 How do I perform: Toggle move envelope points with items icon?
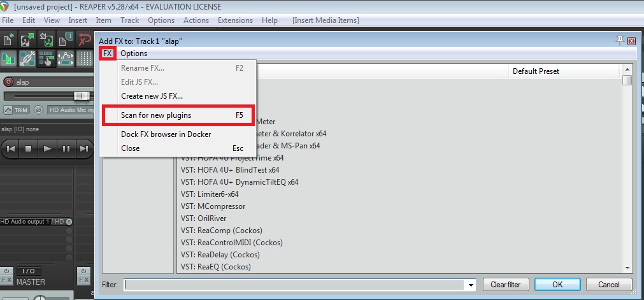(66, 59)
